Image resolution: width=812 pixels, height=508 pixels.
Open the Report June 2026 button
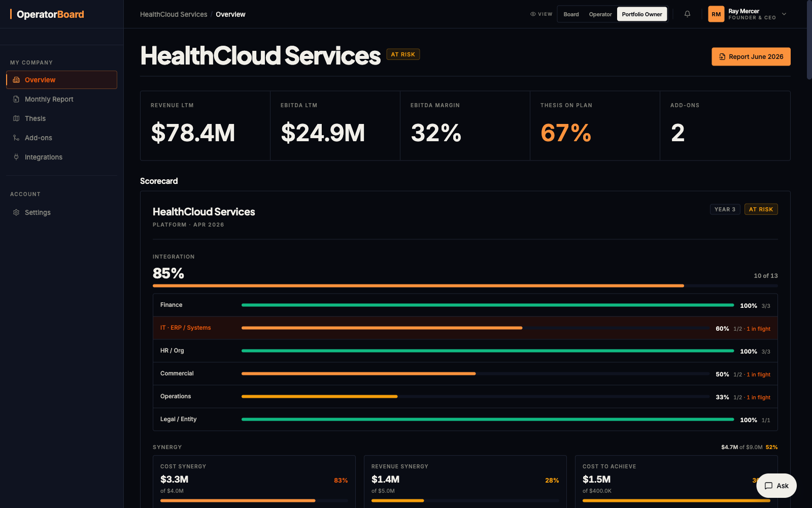(x=751, y=56)
